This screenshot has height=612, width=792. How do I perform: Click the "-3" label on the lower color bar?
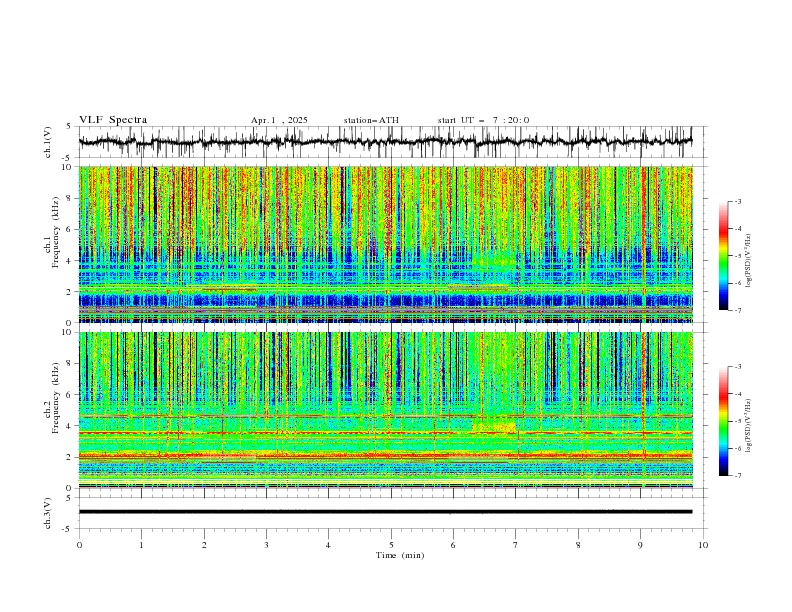[738, 367]
